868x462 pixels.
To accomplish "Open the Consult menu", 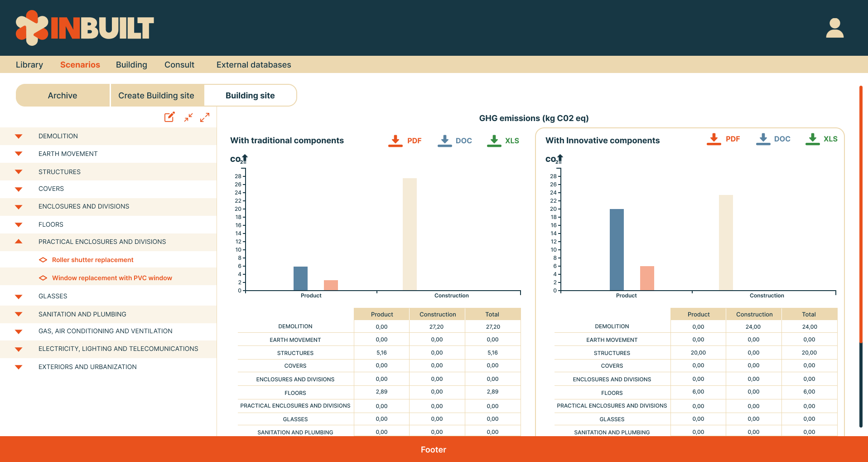I will click(x=179, y=65).
